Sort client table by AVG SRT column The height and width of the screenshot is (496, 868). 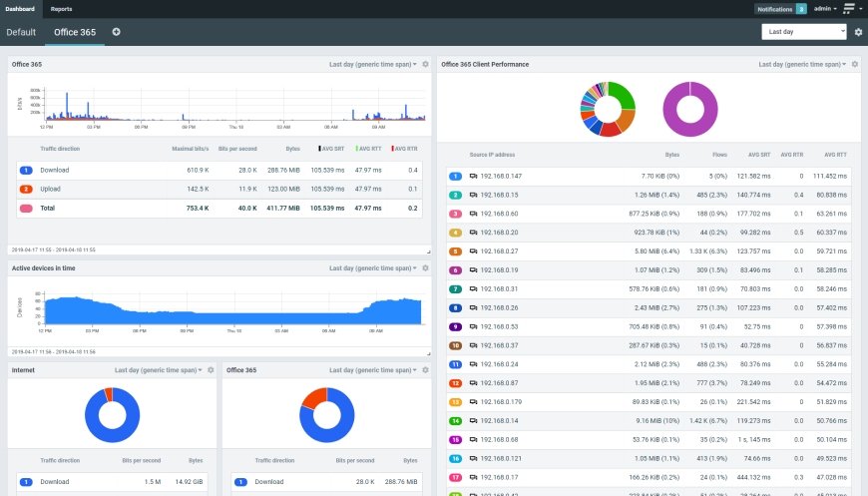(759, 155)
